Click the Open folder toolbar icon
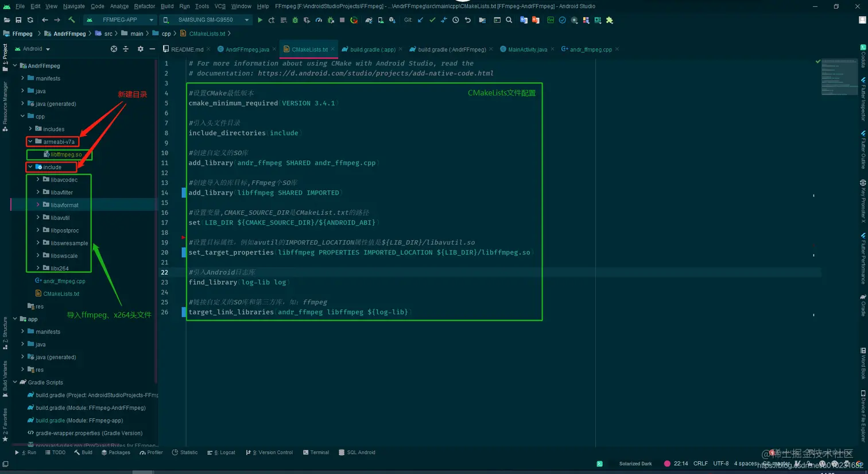Screen dimensions: 868x474 (7, 20)
